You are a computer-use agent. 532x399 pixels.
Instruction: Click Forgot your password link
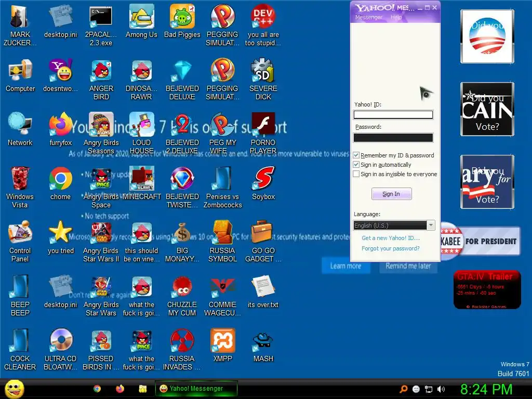pos(391,248)
